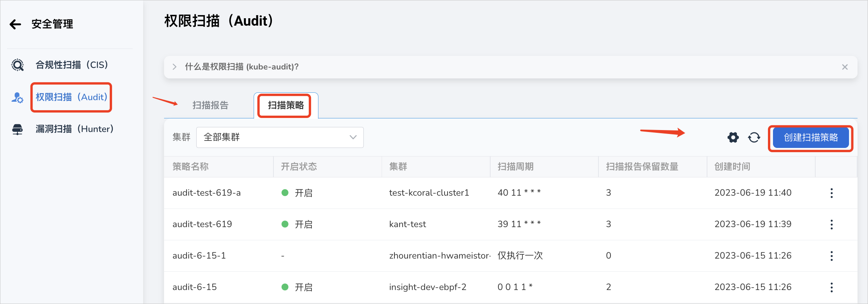Open more actions for audit-test-619 row
This screenshot has height=304, width=868.
coord(832,224)
